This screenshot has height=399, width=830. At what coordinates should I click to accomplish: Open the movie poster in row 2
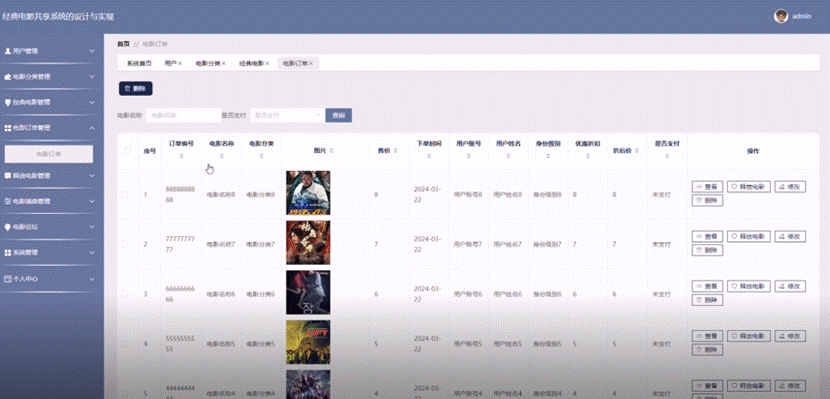[x=308, y=242]
